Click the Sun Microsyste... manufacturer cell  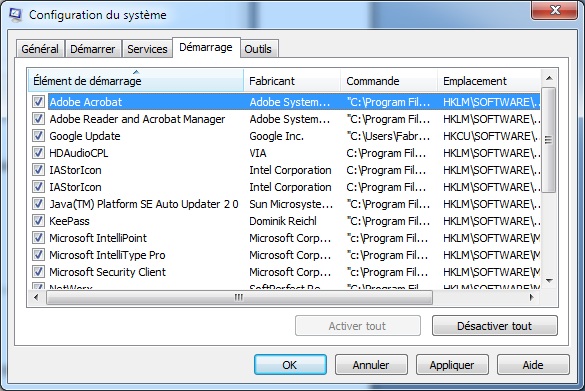coord(291,204)
